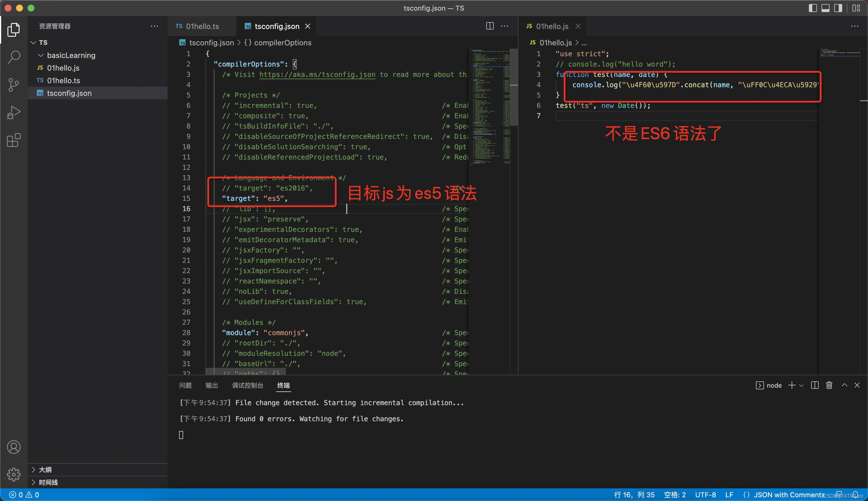Close the 01hello.js tab
868x501 pixels.
pyautogui.click(x=578, y=26)
